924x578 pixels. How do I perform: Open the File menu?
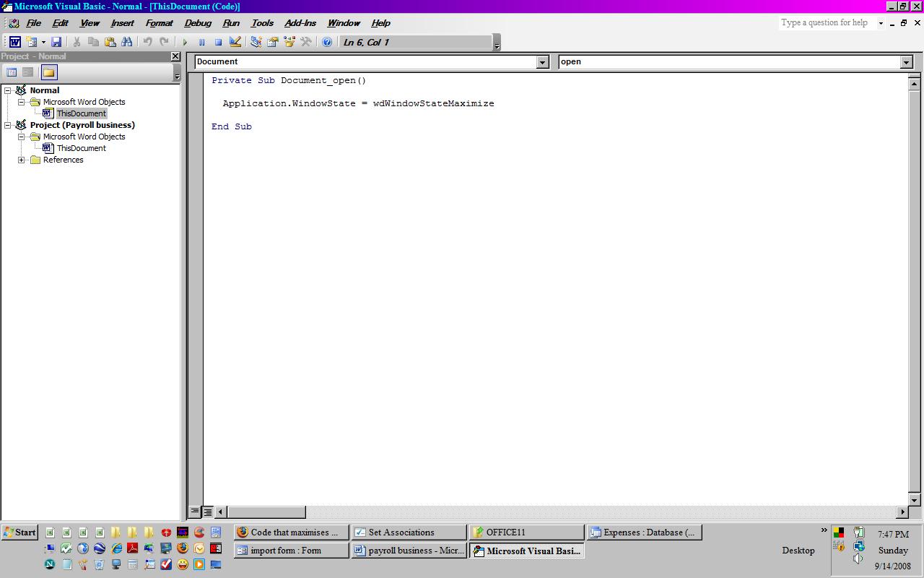click(33, 23)
